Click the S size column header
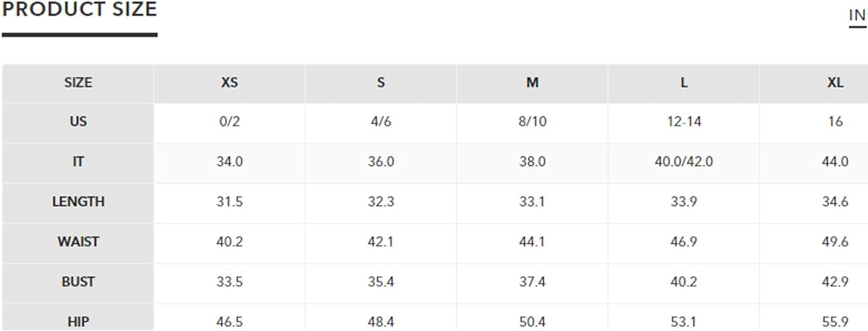This screenshot has height=331, width=868. 381,83
